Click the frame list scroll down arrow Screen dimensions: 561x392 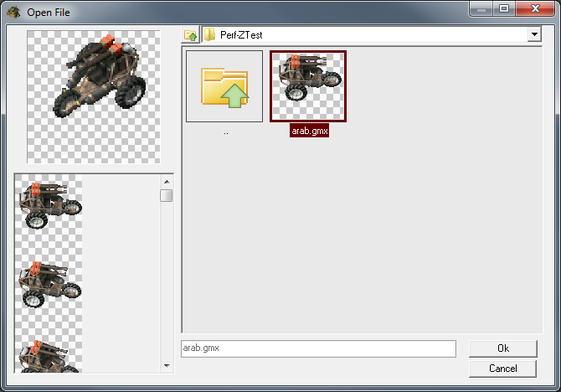[x=167, y=365]
